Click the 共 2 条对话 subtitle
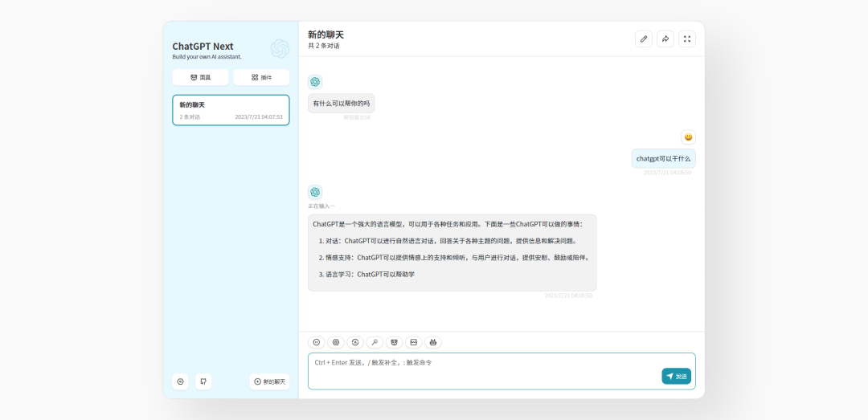This screenshot has width=868, height=420. tap(324, 46)
